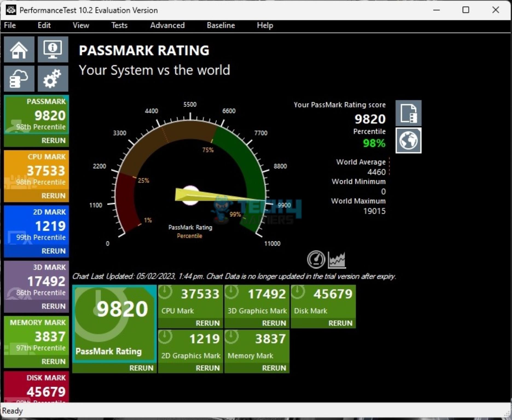Click the power icon on 3D Graphics Mark tile
Screen dimensions: 512x420
coord(232,292)
